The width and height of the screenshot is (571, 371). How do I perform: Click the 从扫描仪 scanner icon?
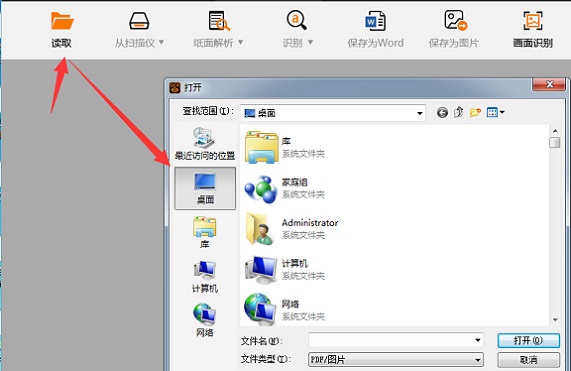click(139, 21)
